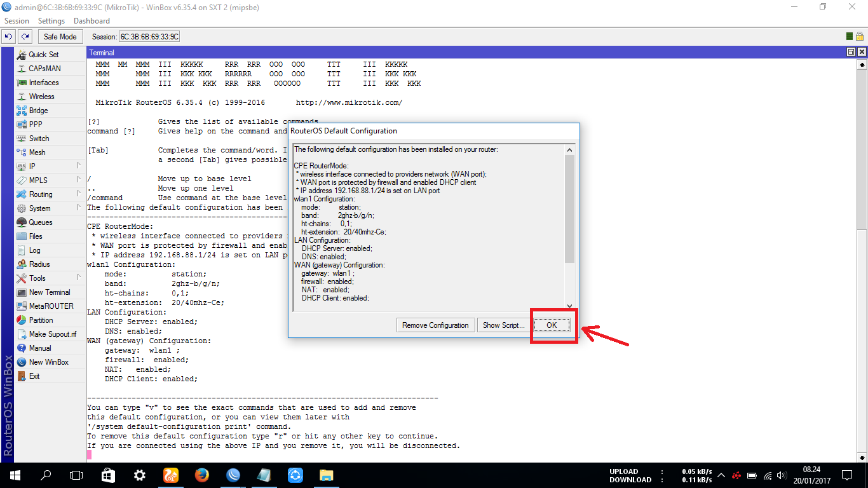Screen dimensions: 868x488
Task: Click the green status square indicator
Action: click(850, 37)
